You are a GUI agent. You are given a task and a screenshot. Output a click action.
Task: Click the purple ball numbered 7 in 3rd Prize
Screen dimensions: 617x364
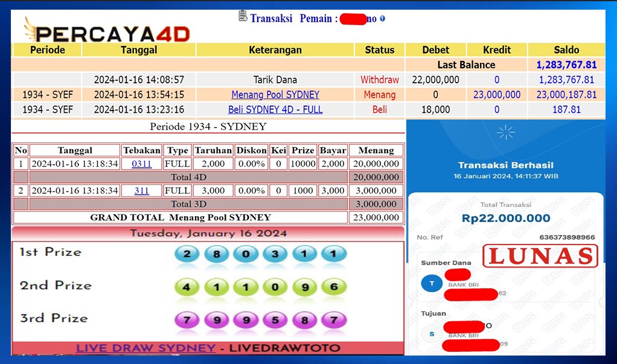187,322
